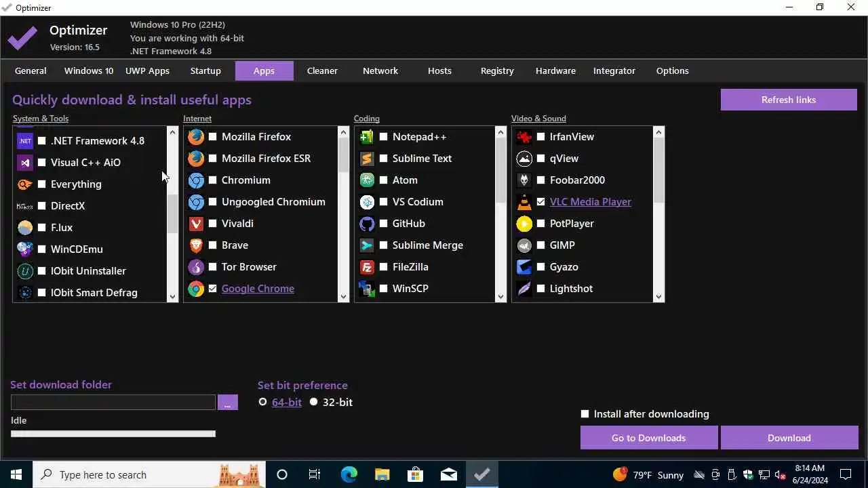868x488 pixels.
Task: Click the GIMP icon
Action: 524,245
